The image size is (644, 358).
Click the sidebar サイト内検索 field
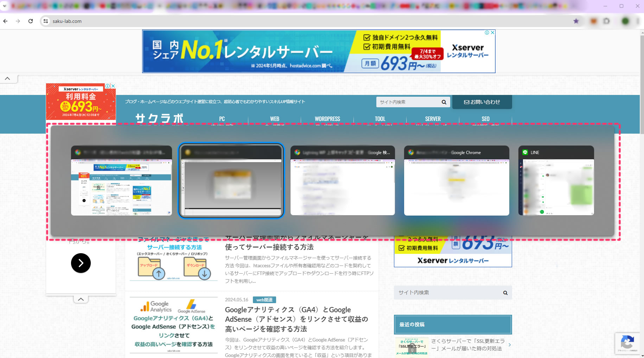coord(447,293)
